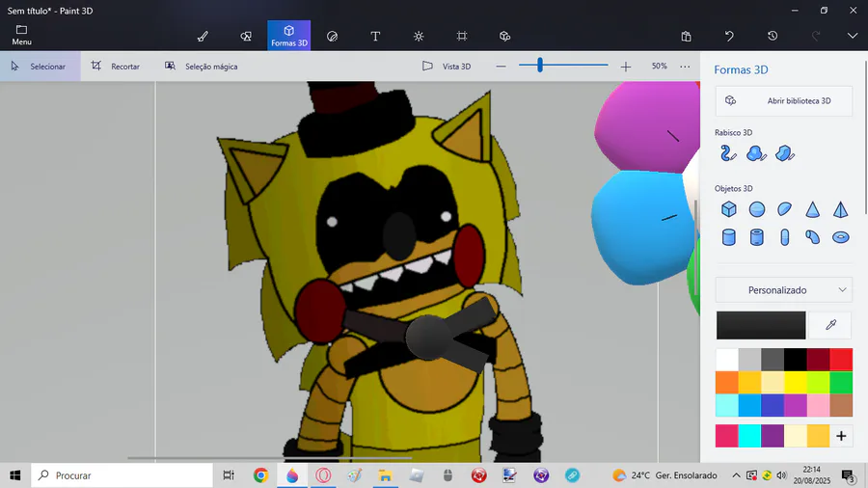Image resolution: width=868 pixels, height=488 pixels.
Task: Undo the last action
Action: [x=729, y=36]
